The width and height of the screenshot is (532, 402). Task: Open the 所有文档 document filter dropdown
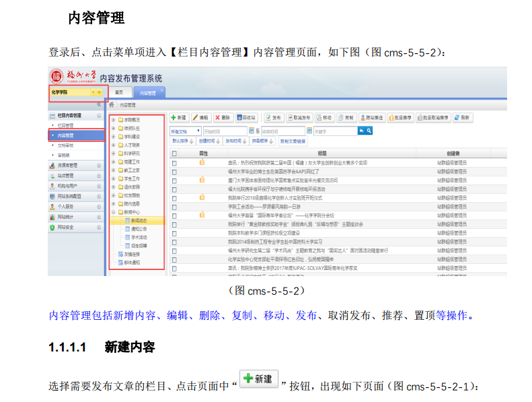point(186,131)
